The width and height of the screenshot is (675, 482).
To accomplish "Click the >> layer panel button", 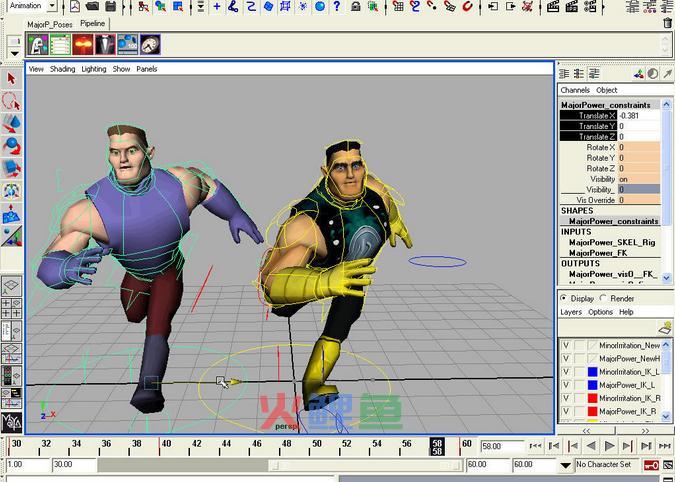I will 644,430.
